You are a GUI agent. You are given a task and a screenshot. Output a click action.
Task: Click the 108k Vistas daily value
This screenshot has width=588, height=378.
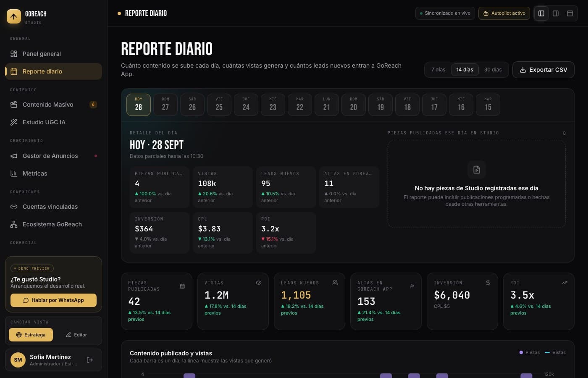pos(207,184)
